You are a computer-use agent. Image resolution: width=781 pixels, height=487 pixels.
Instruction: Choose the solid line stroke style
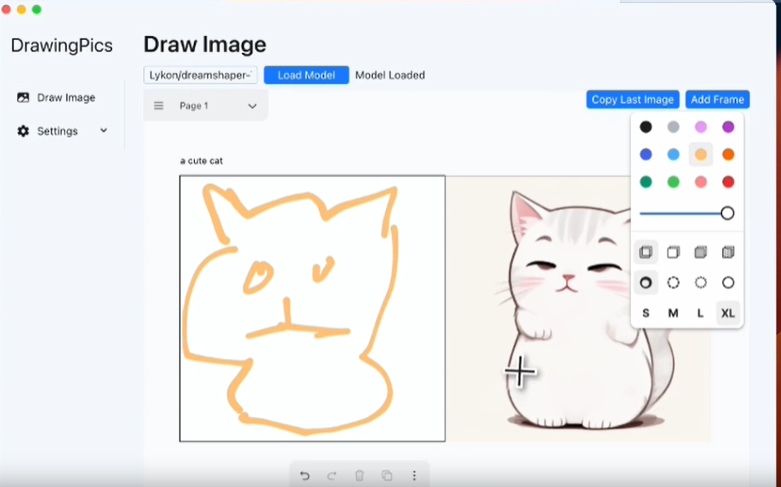click(728, 283)
